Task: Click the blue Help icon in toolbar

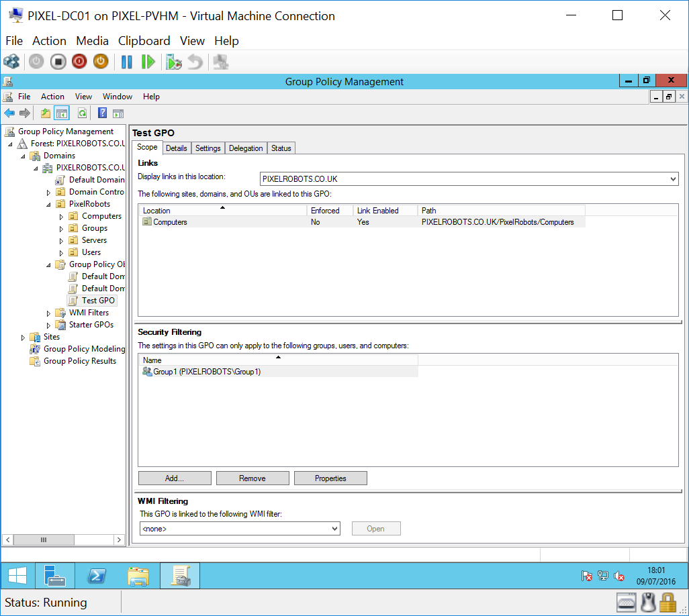Action: pos(103,113)
